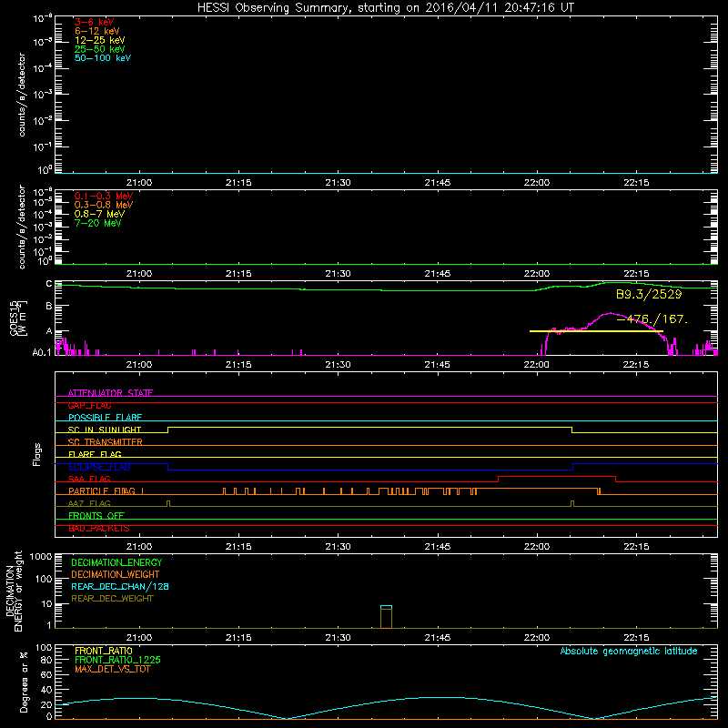The width and height of the screenshot is (728, 728).
Task: Click the FRONTS_OFF flag label
Action: click(96, 515)
